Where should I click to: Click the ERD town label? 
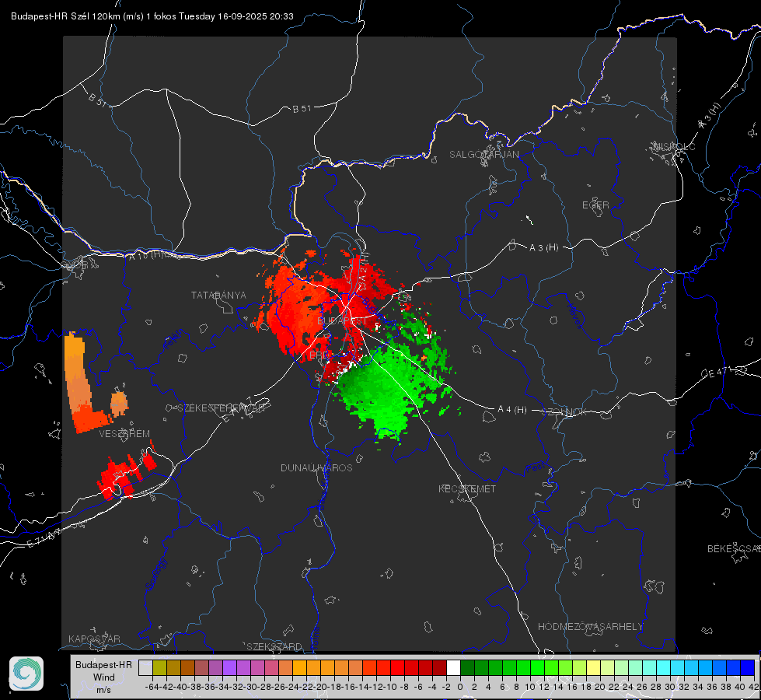319,355
